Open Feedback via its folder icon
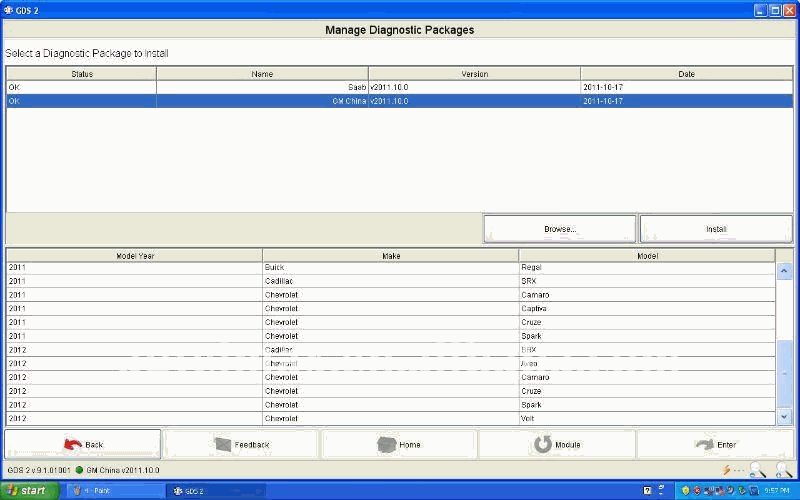This screenshot has width=800, height=500. (221, 444)
